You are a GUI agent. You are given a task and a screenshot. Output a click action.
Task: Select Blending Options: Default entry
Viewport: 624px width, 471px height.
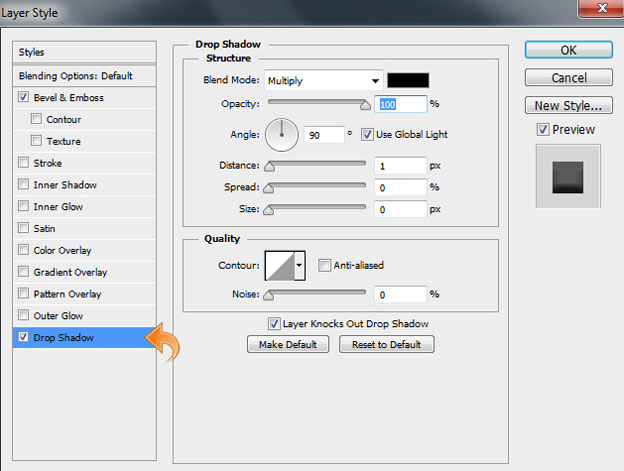[x=75, y=76]
